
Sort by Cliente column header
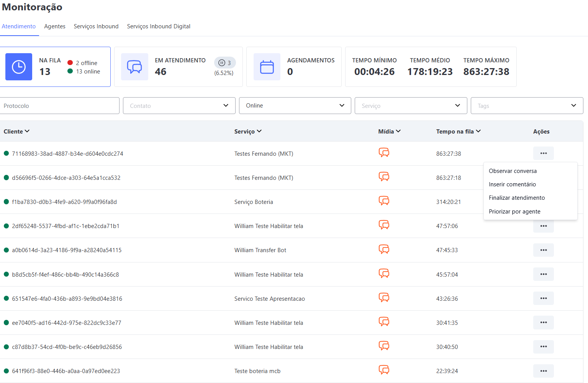[x=16, y=131]
